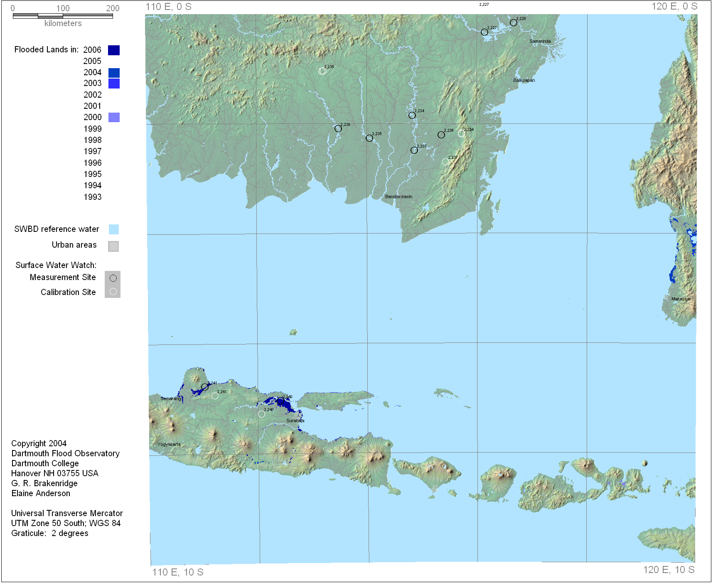
Task: Click the 2000 flood legend color box
Action: 114,118
